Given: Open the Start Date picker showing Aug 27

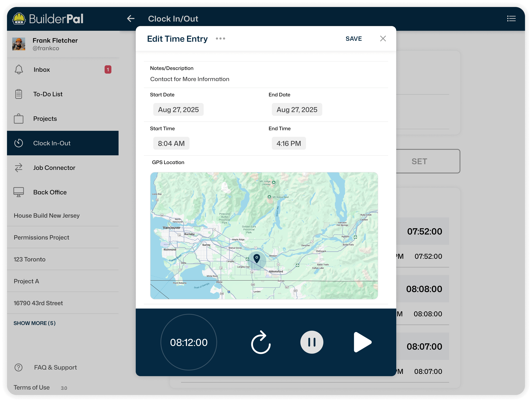Looking at the screenshot, I should pos(178,109).
